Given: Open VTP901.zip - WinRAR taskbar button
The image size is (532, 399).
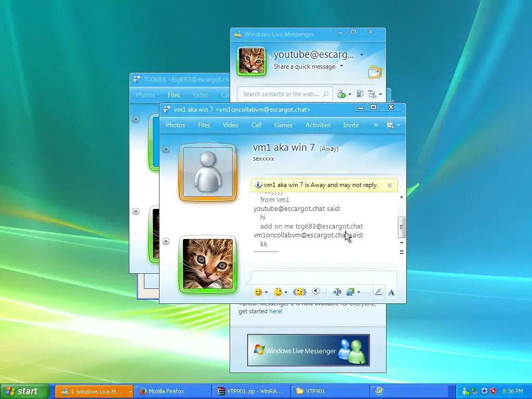Looking at the screenshot, I should (251, 391).
